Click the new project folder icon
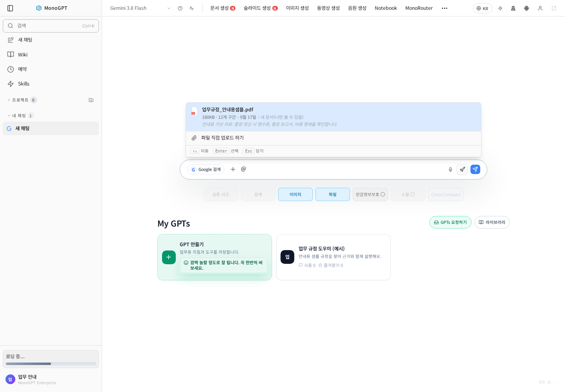Image resolution: width=565 pixels, height=392 pixels. click(x=91, y=100)
